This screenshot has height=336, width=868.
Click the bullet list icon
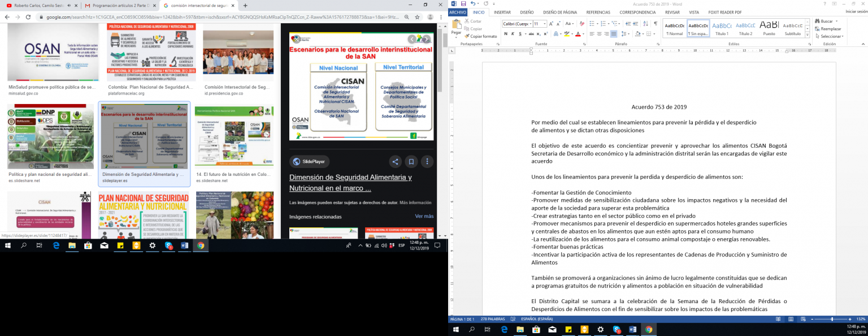coord(592,24)
